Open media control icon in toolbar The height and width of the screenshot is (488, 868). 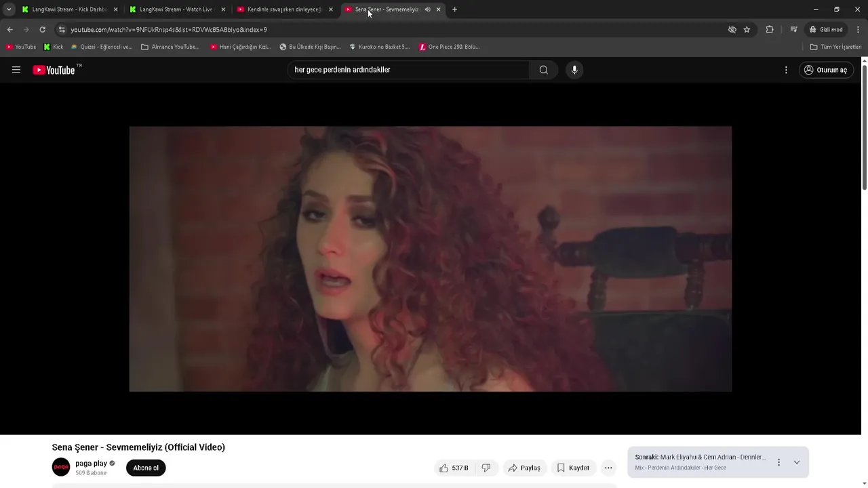point(793,30)
